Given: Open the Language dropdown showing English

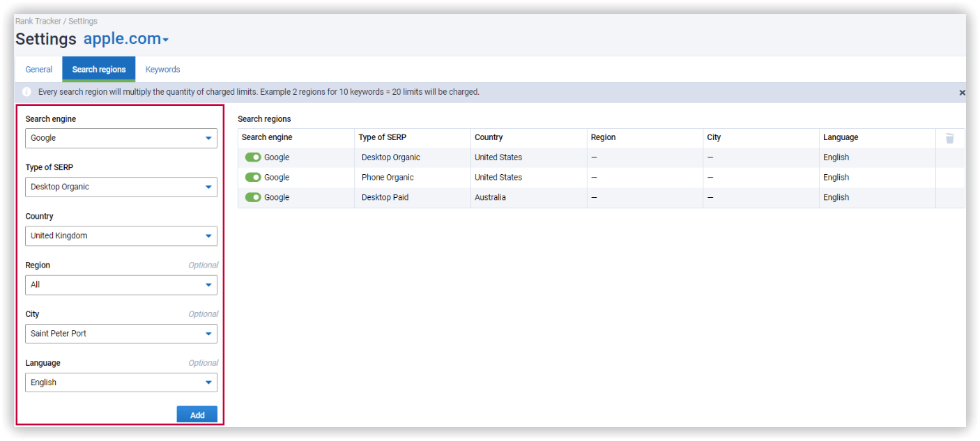Looking at the screenshot, I should point(121,382).
